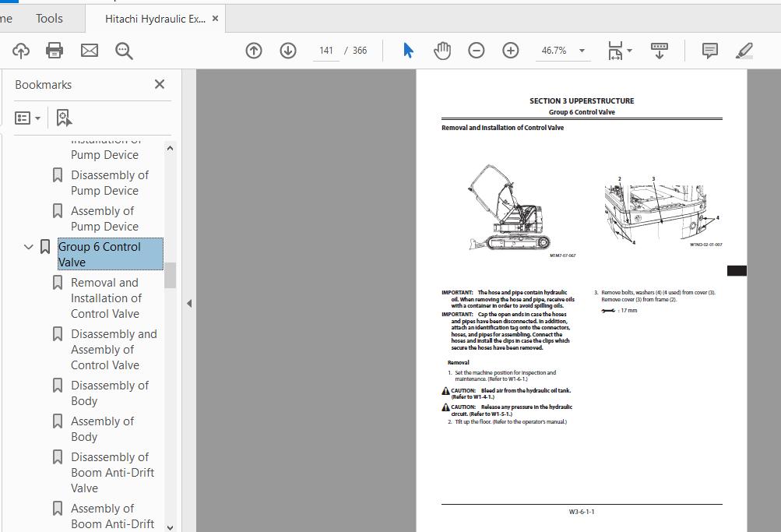Select the highlighter pen tool

click(x=744, y=51)
